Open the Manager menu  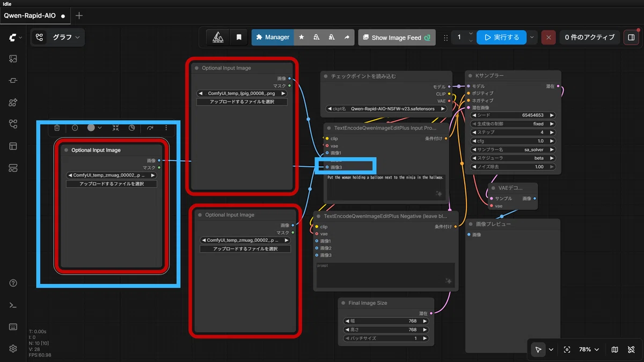click(x=273, y=38)
